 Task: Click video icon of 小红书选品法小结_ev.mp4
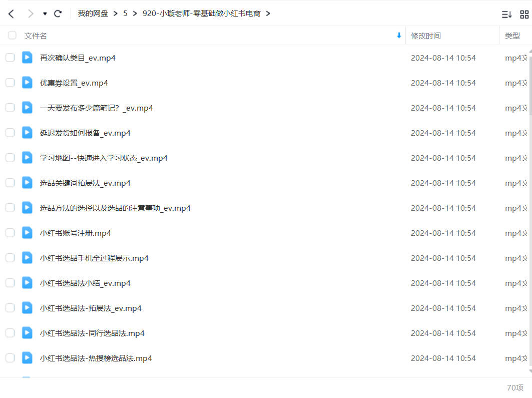tap(27, 283)
